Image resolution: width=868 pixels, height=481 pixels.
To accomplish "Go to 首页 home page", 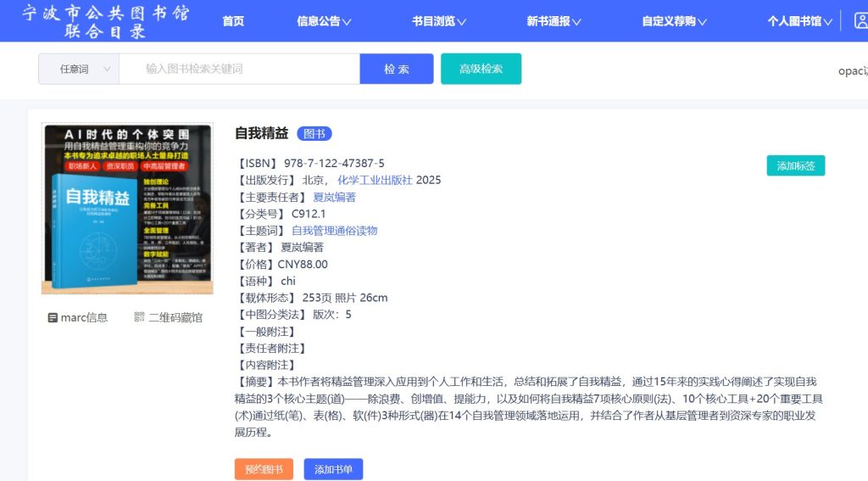I will pos(233,21).
